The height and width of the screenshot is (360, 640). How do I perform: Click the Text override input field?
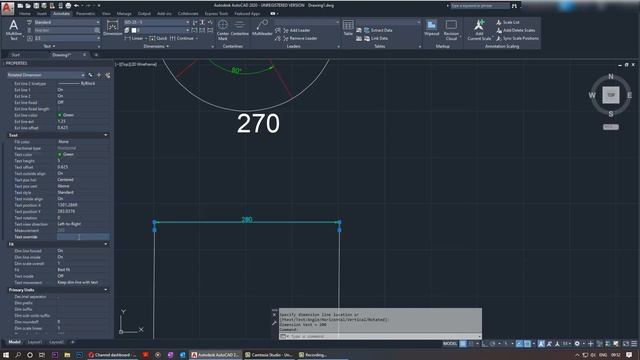[83, 237]
